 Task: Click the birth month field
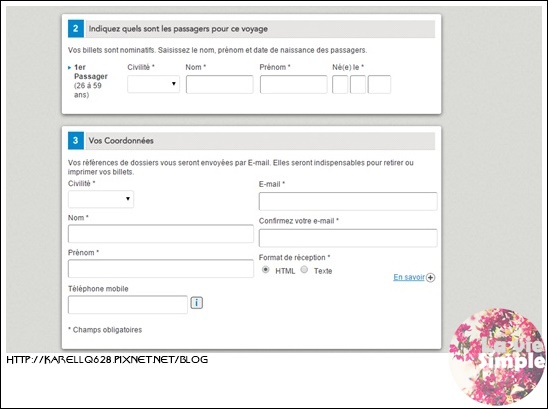point(358,84)
